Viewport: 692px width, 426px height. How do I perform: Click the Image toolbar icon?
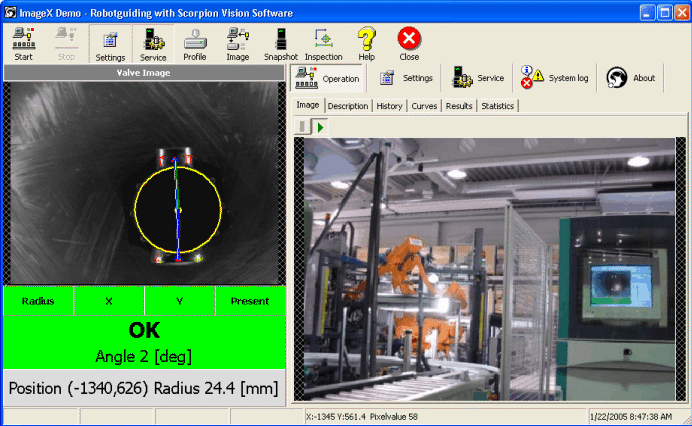point(237,44)
